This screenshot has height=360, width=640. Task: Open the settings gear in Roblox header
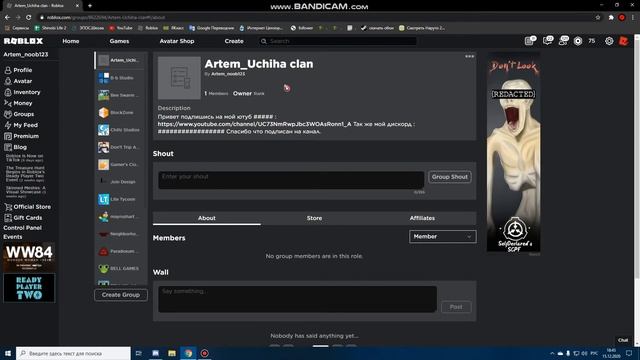[x=609, y=41]
